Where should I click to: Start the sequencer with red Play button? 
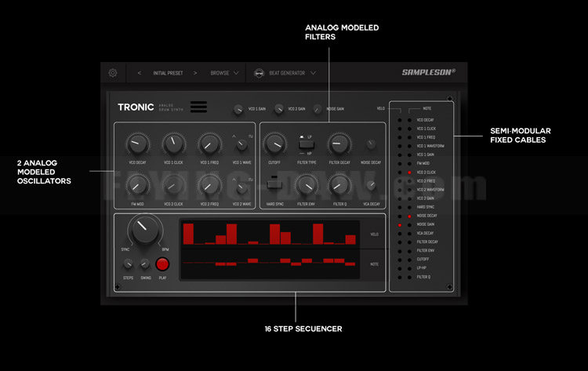pyautogui.click(x=162, y=264)
